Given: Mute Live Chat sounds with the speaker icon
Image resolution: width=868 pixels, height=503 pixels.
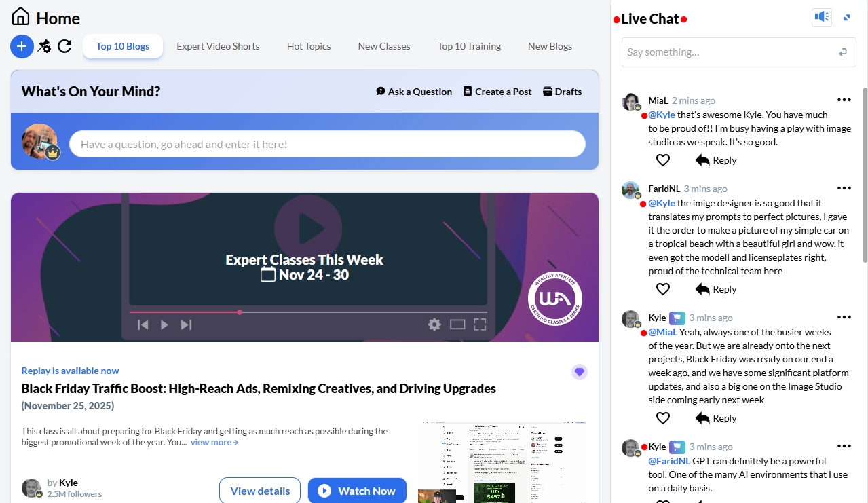Looking at the screenshot, I should click(x=821, y=16).
